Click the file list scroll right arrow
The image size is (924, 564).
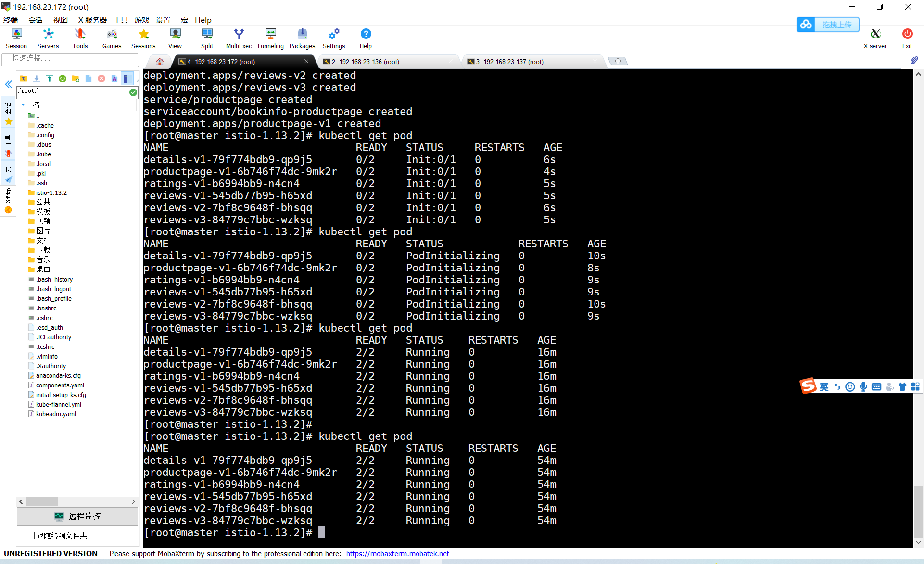[133, 501]
